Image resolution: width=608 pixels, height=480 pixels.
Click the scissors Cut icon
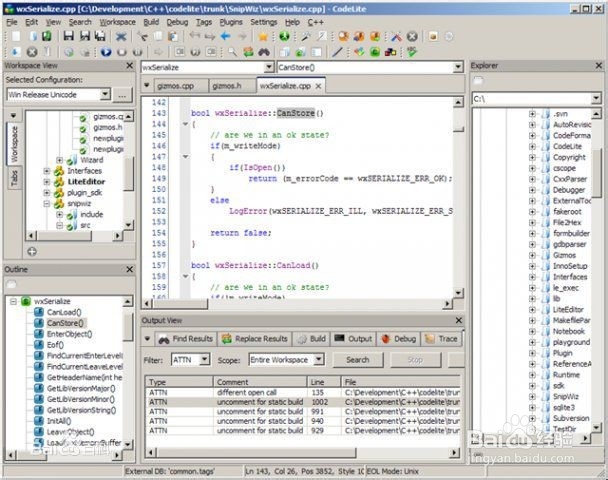[x=143, y=36]
